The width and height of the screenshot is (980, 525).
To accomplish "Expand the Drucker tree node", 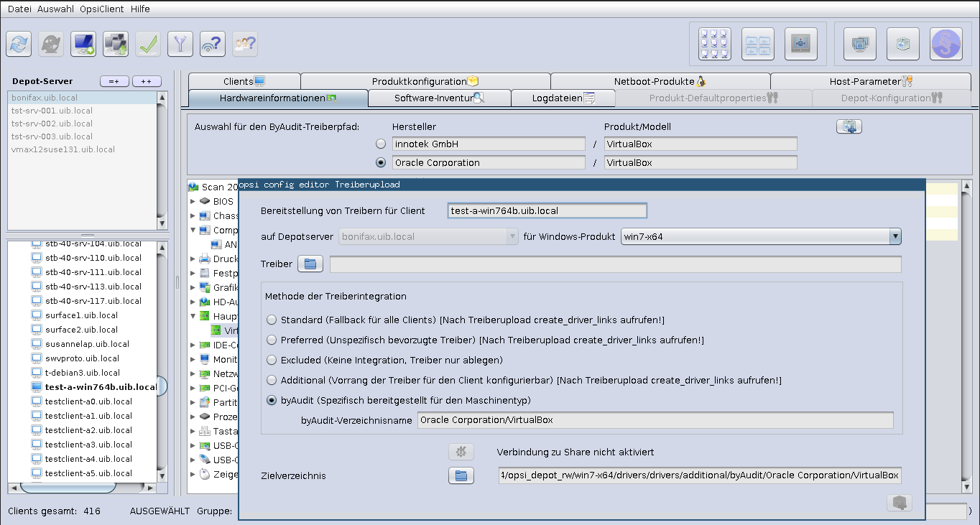I will click(x=193, y=259).
